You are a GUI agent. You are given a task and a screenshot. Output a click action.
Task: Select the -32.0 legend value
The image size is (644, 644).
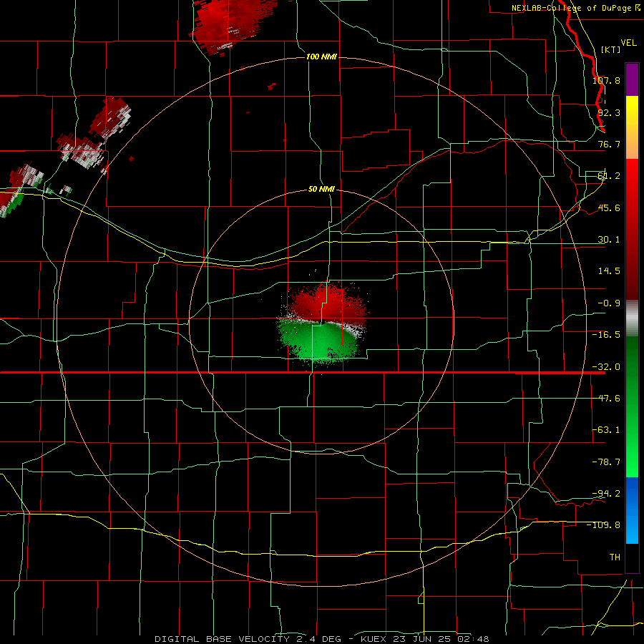tap(607, 367)
